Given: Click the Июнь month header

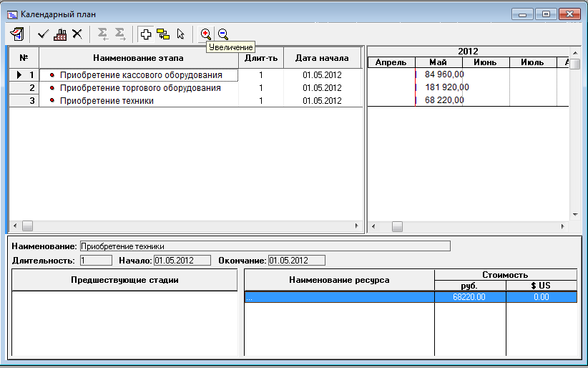Looking at the screenshot, I should pyautogui.click(x=486, y=62).
